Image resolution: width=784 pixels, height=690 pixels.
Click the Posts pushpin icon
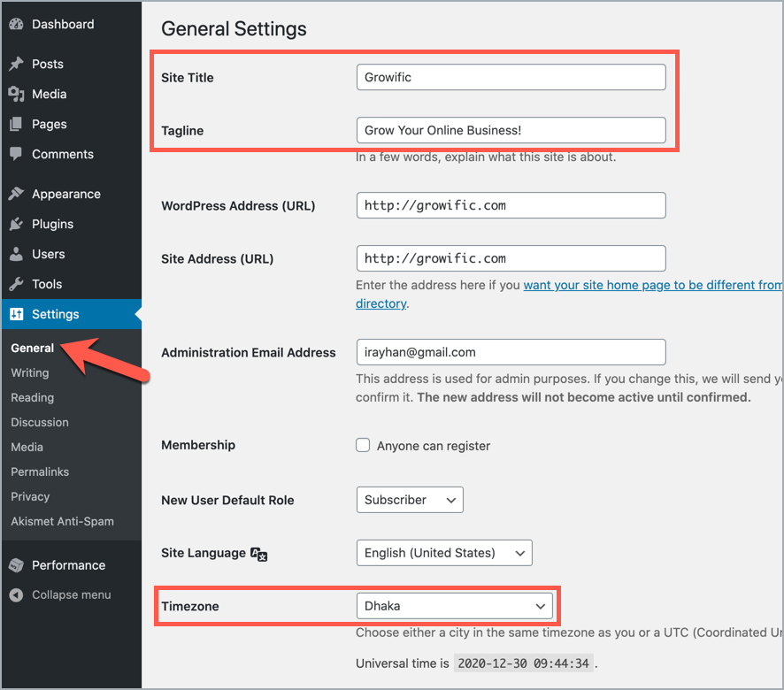[x=16, y=64]
